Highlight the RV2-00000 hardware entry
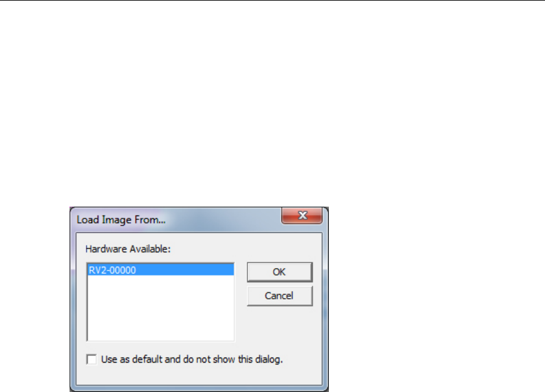This screenshot has height=392, width=545. pyautogui.click(x=160, y=270)
